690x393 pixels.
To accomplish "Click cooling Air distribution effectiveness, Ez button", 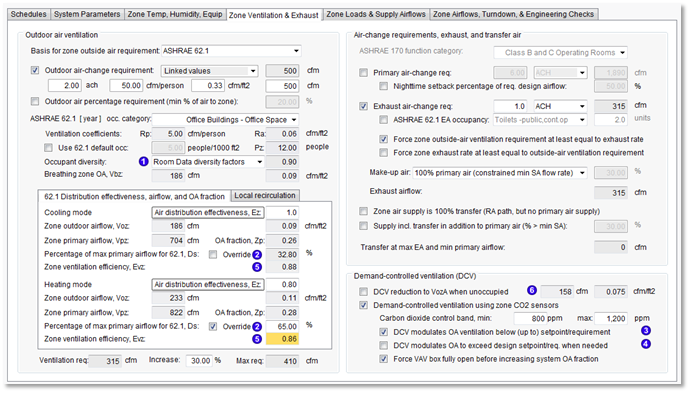I will (x=208, y=213).
